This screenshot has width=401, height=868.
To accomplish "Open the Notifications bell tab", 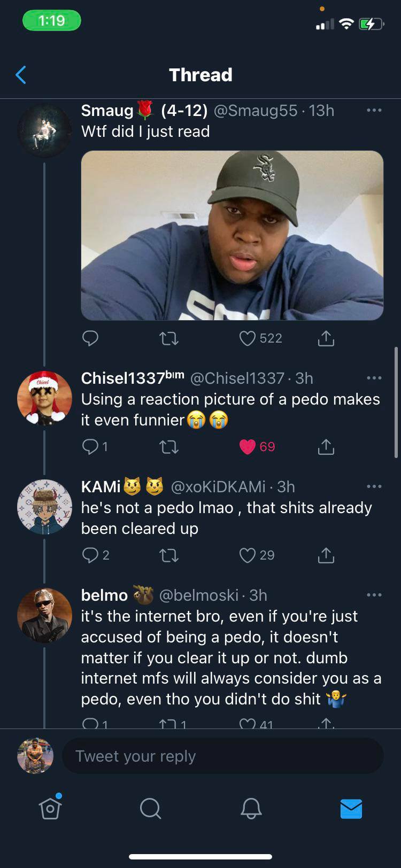I will click(251, 808).
